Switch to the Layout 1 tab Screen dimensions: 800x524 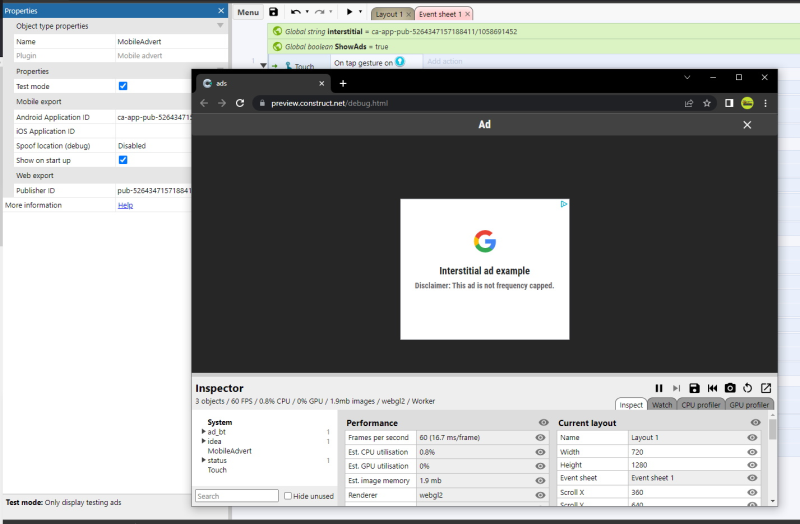pyautogui.click(x=389, y=14)
